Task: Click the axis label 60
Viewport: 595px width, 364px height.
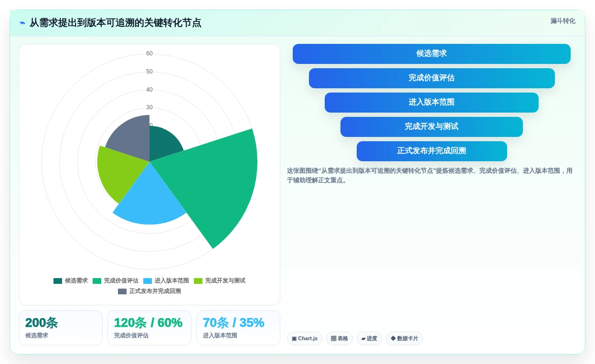Action: point(149,53)
